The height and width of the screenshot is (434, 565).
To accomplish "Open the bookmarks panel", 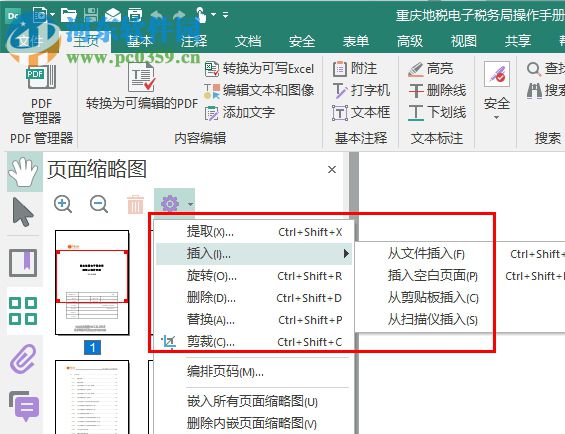I will click(x=23, y=263).
